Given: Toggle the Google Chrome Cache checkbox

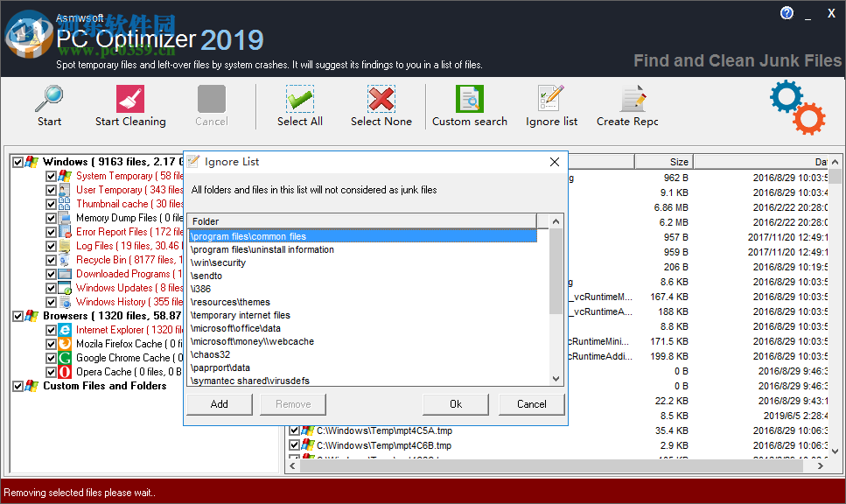Looking at the screenshot, I should point(50,357).
